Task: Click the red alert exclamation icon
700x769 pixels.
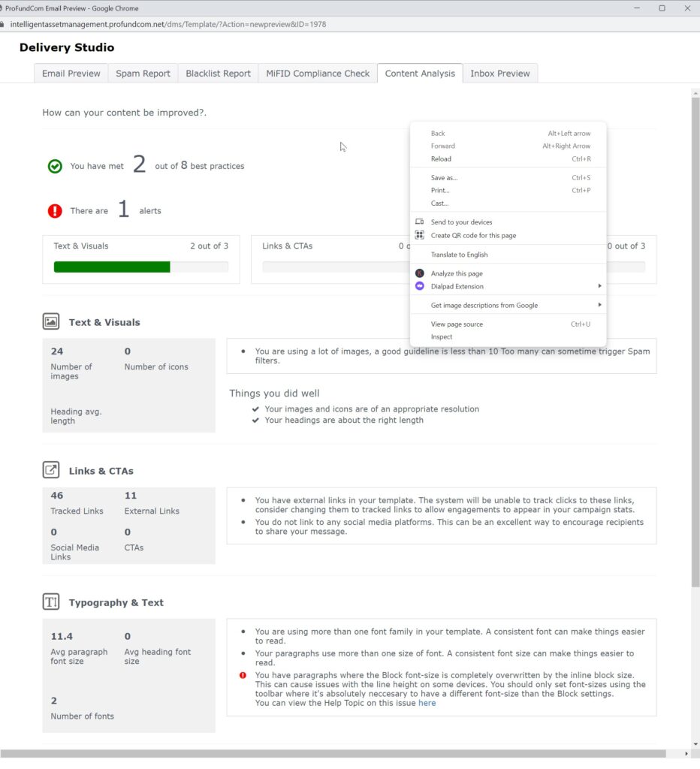Action: 55,211
